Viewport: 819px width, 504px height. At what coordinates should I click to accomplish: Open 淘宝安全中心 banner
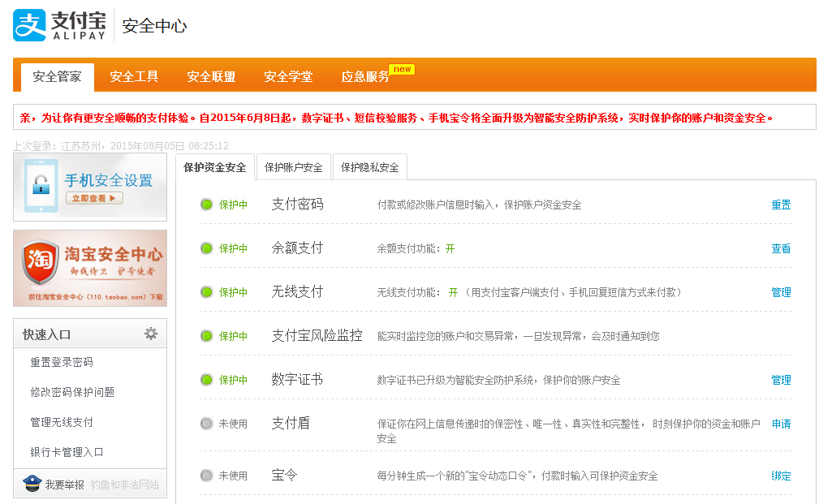[90, 268]
